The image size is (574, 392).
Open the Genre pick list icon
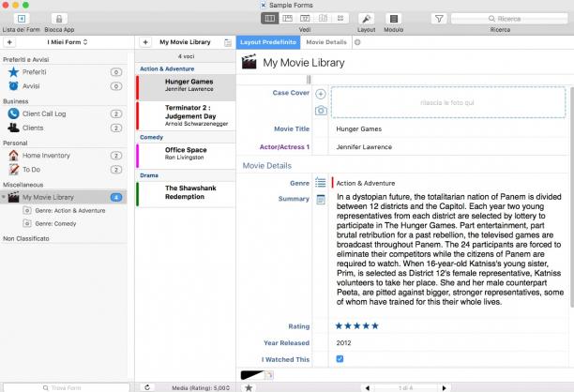(321, 182)
